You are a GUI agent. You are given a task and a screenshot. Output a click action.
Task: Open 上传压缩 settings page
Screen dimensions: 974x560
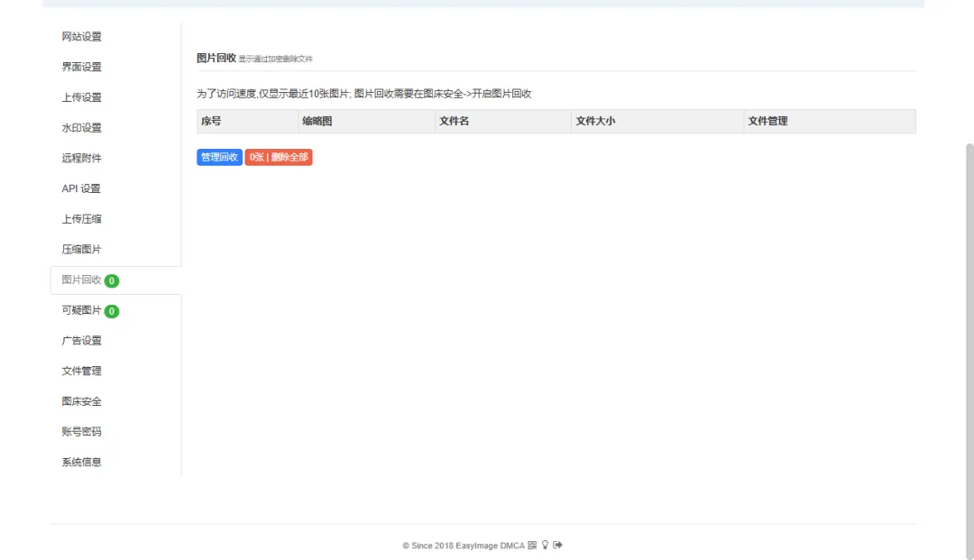[x=80, y=218]
